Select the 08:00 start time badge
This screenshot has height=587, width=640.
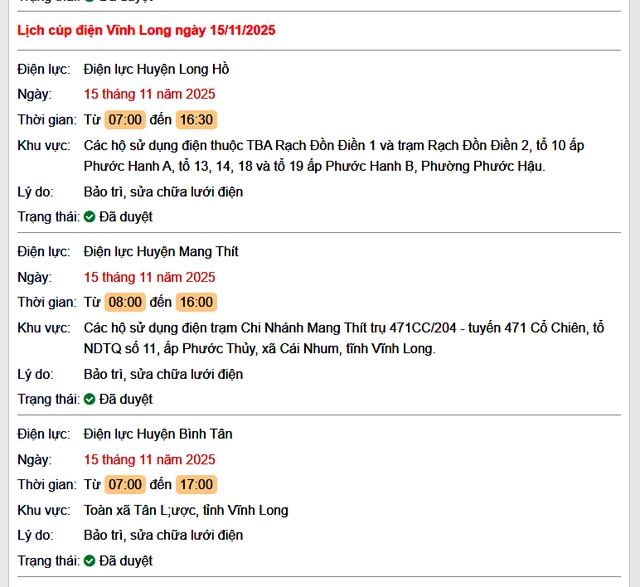(x=126, y=302)
